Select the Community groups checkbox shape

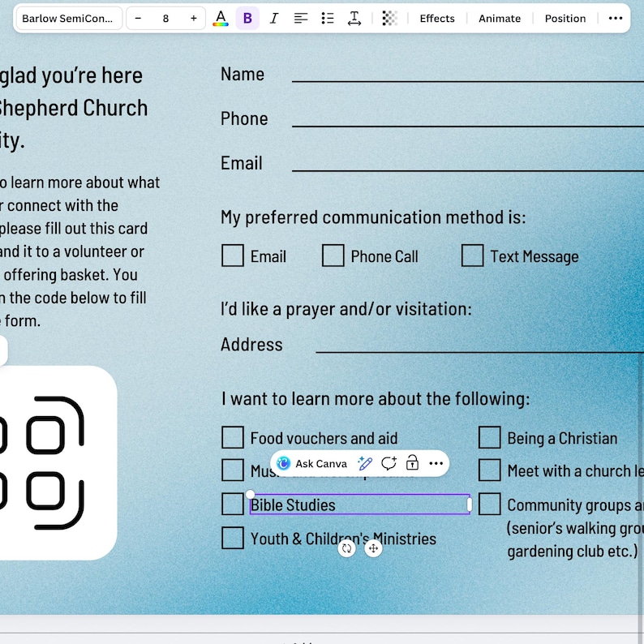click(x=490, y=504)
